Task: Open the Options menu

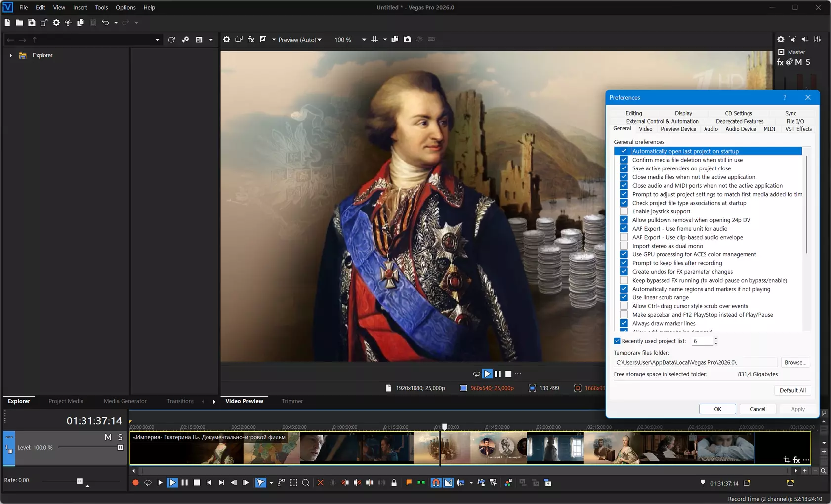Action: coord(125,7)
